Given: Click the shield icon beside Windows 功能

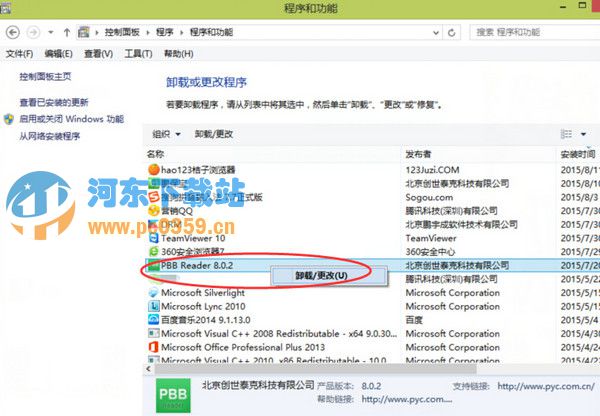Looking at the screenshot, I should click(9, 119).
